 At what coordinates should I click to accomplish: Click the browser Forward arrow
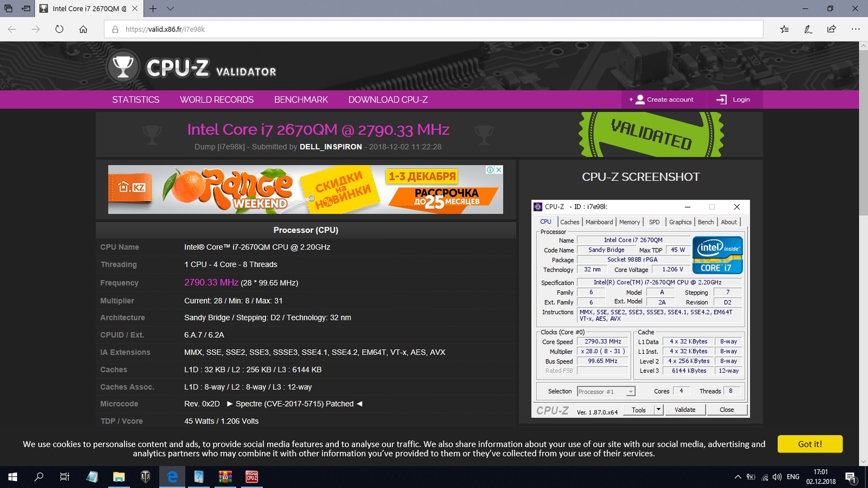click(x=36, y=29)
